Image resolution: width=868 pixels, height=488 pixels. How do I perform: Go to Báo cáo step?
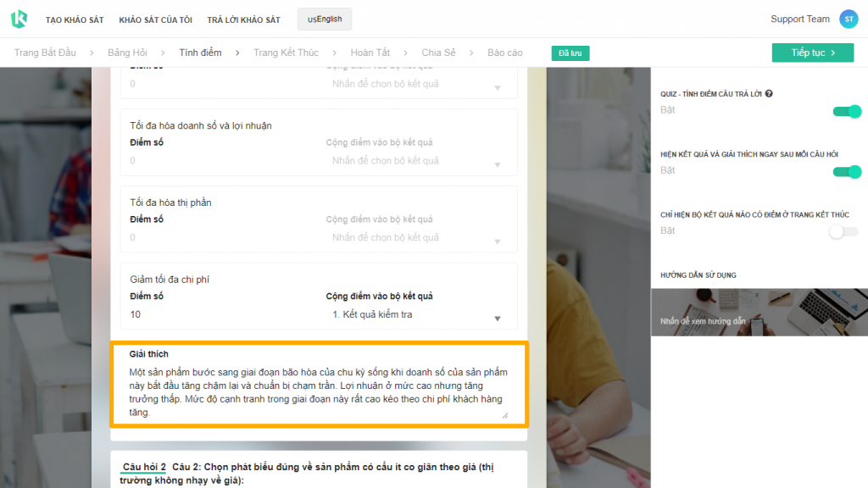[505, 53]
